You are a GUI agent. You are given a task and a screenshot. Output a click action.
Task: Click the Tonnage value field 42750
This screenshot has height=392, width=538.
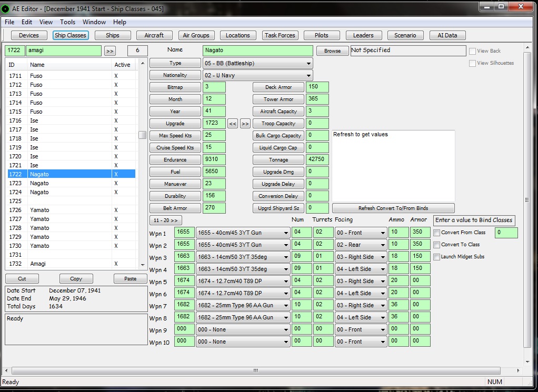pyautogui.click(x=317, y=160)
